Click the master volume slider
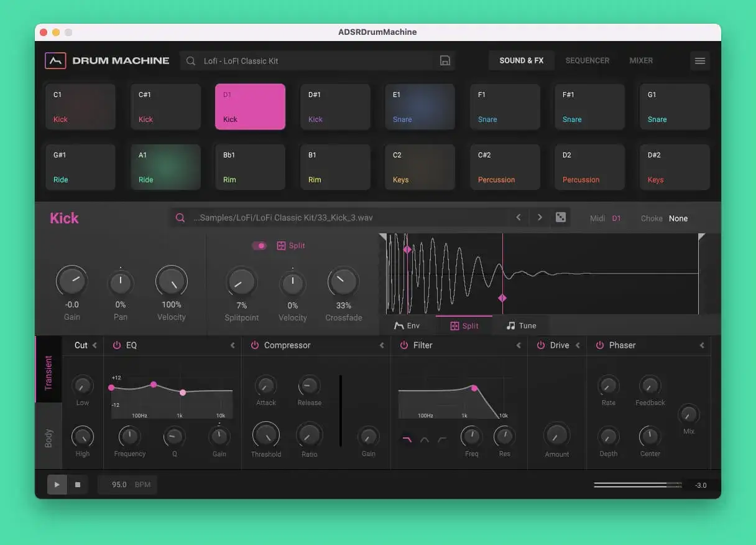Screen dimensions: 756x545 pyautogui.click(x=638, y=485)
